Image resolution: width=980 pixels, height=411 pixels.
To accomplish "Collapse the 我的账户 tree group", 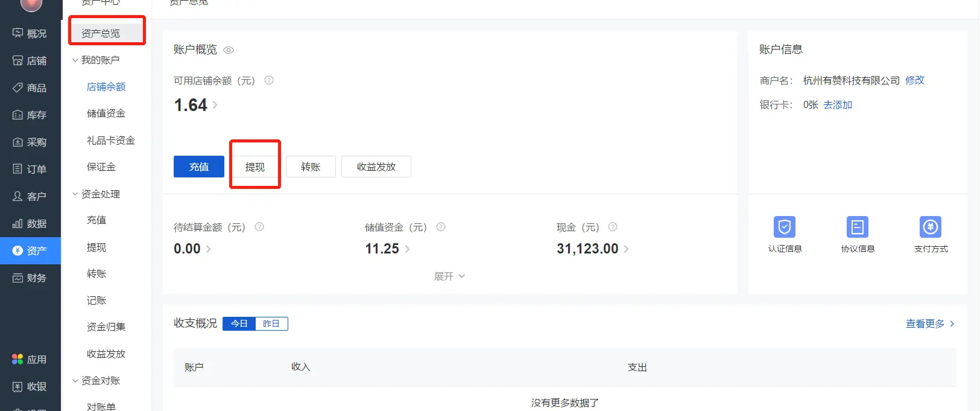I will 75,60.
